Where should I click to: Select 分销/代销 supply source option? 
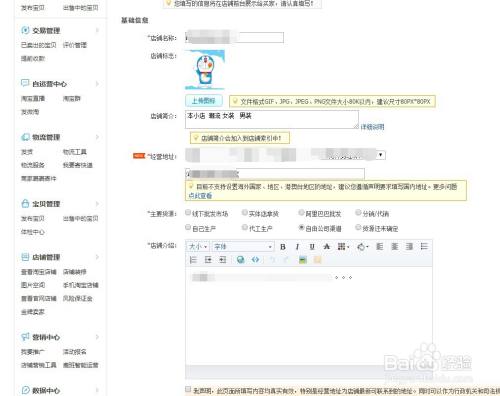(x=358, y=213)
